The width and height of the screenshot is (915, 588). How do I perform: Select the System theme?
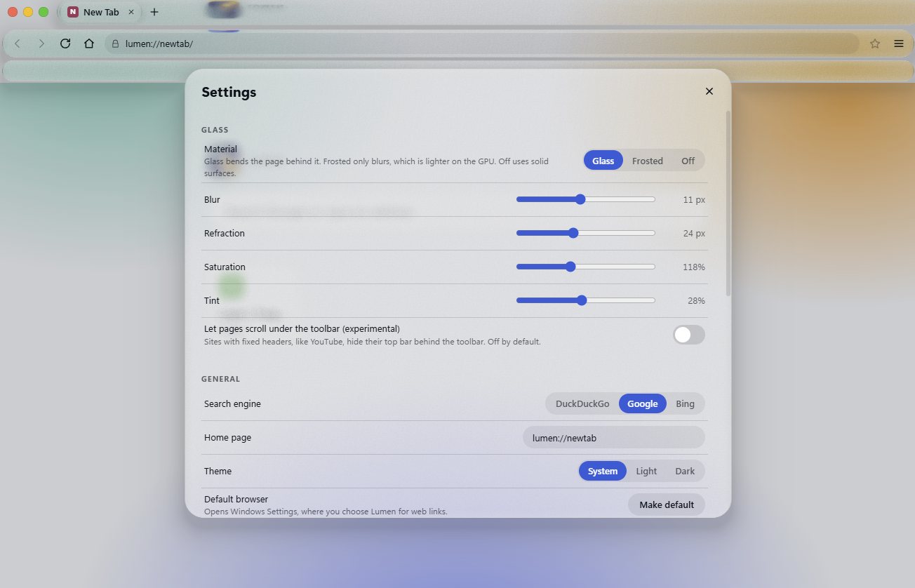pos(603,471)
